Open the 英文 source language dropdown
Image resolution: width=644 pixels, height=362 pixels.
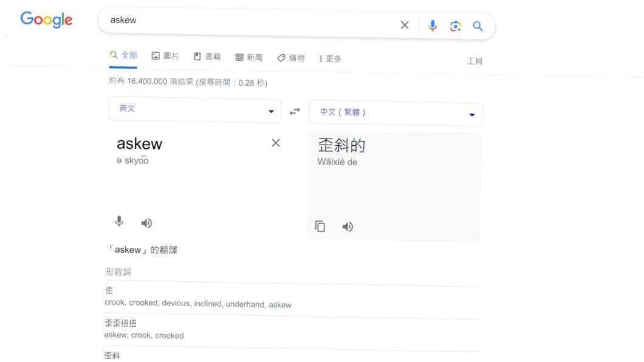194,109
